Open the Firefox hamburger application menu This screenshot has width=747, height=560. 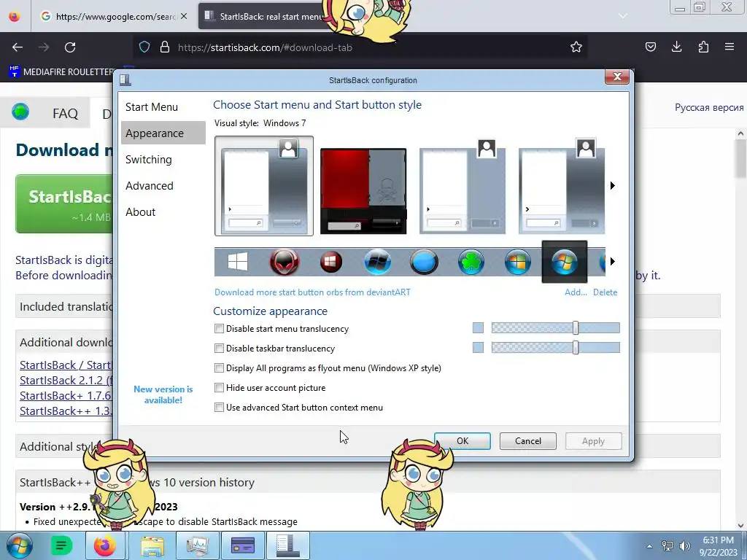coord(729,47)
